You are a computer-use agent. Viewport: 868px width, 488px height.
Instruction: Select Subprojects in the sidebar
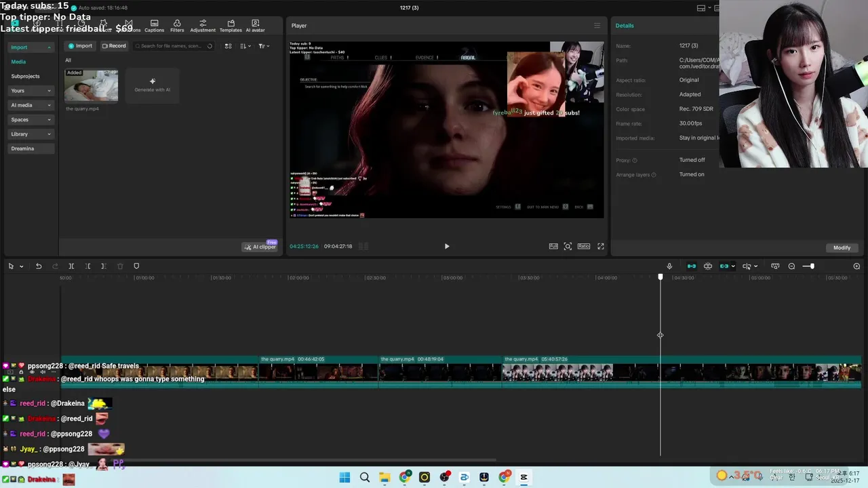tap(25, 76)
